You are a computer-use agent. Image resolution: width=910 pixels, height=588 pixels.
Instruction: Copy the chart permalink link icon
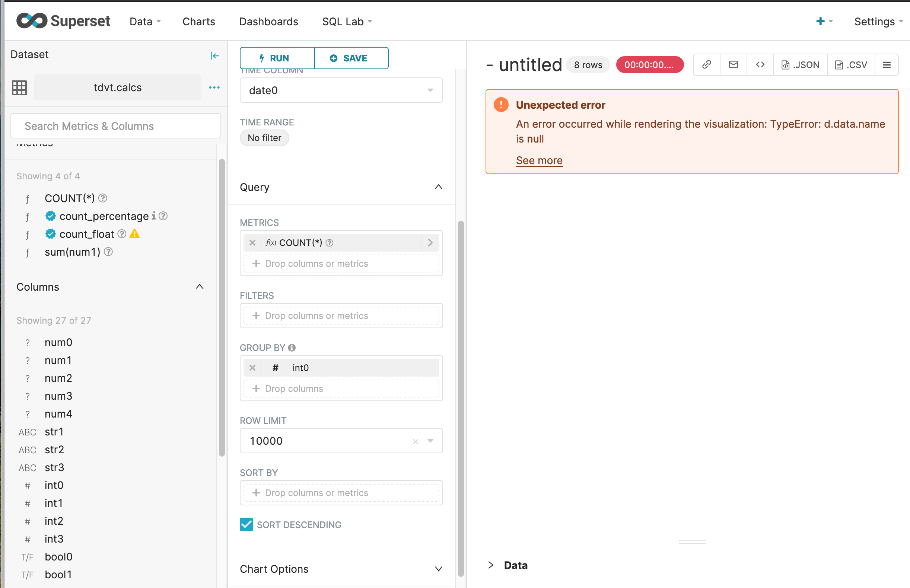coord(706,64)
